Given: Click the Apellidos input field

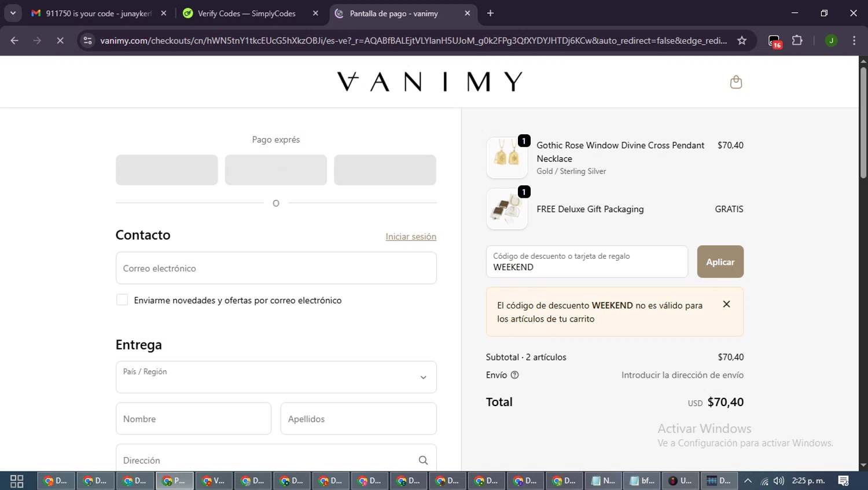Looking at the screenshot, I should click(x=358, y=419).
